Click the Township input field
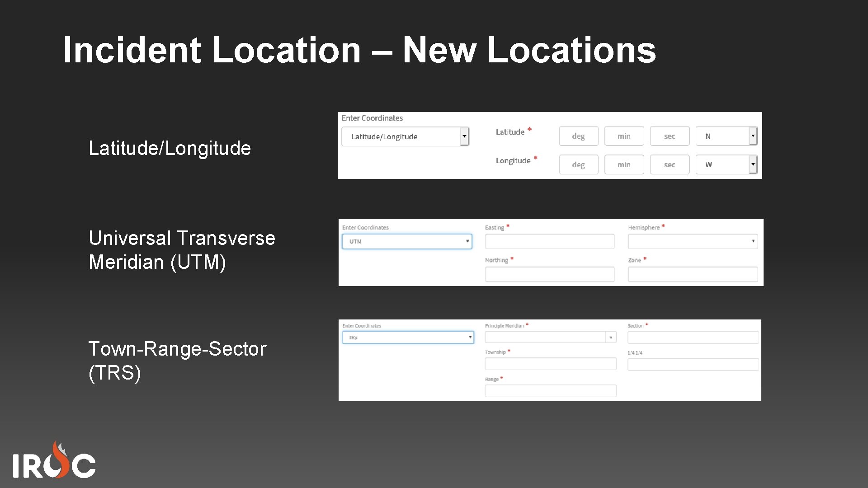 tap(551, 363)
